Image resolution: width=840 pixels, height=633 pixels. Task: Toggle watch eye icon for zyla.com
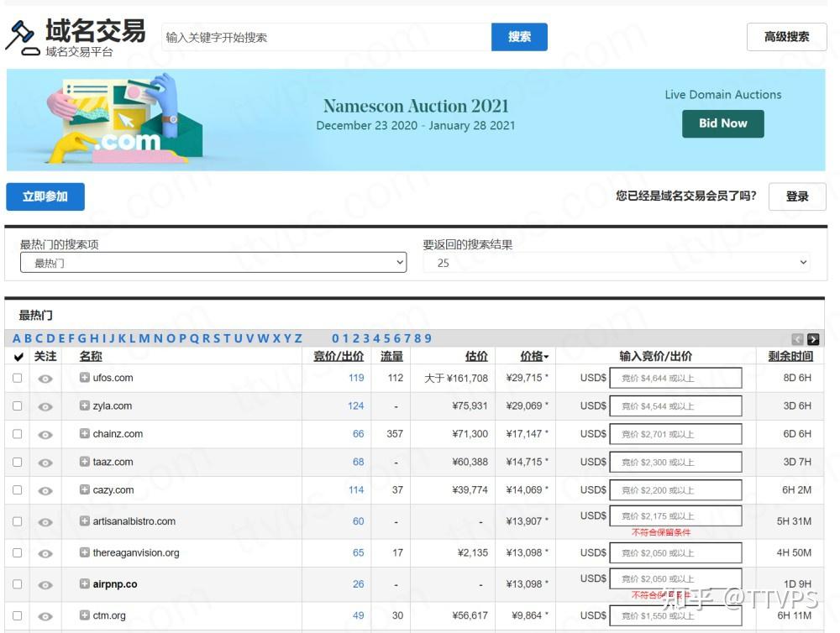(45, 406)
